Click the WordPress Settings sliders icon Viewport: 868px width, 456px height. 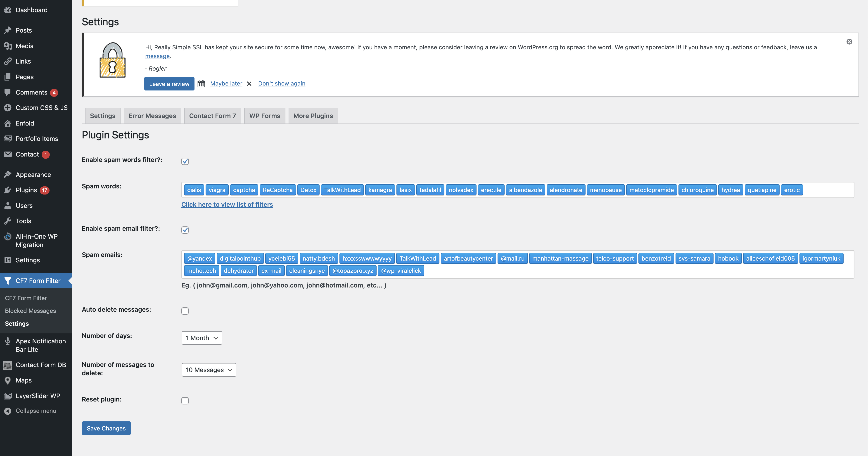[x=8, y=260]
